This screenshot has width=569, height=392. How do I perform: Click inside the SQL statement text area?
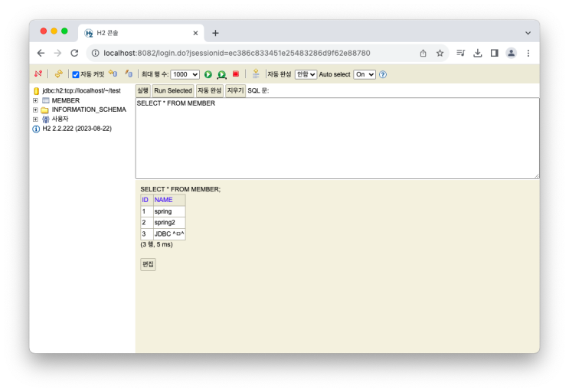pyautogui.click(x=337, y=138)
